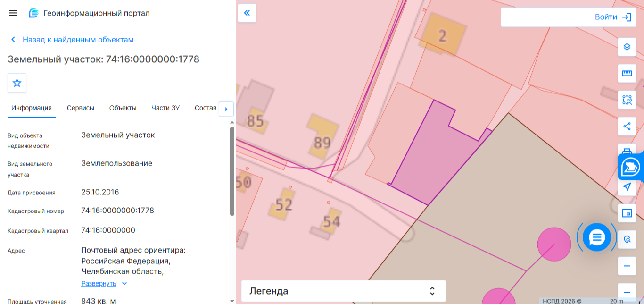Click the Кадастровый квартал label
This screenshot has height=304, width=644.
pos(38,231)
